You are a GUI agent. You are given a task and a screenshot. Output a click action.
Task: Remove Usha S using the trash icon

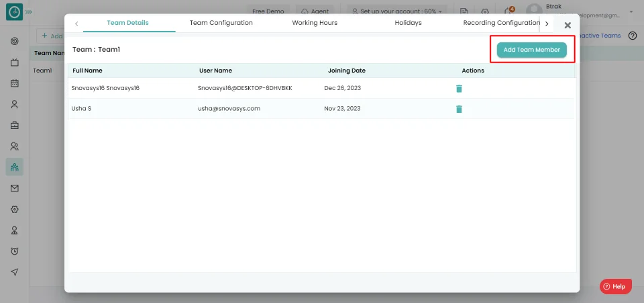click(x=459, y=109)
